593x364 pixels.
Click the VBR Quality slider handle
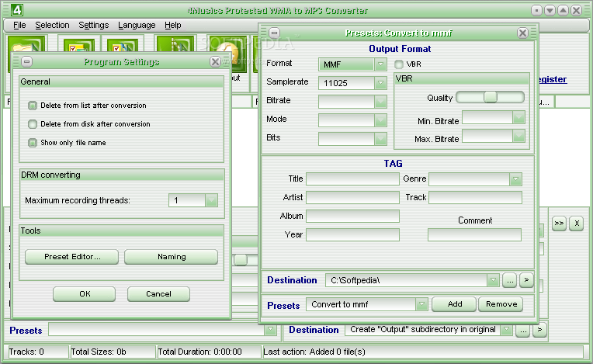click(x=490, y=97)
